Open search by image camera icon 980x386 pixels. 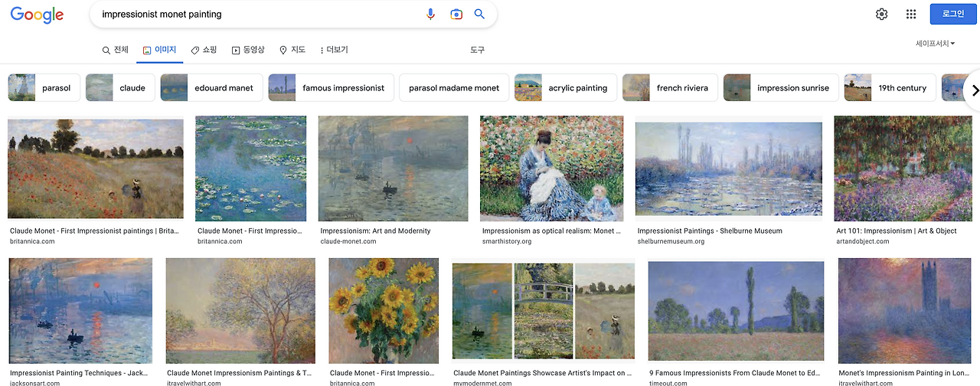click(x=456, y=14)
